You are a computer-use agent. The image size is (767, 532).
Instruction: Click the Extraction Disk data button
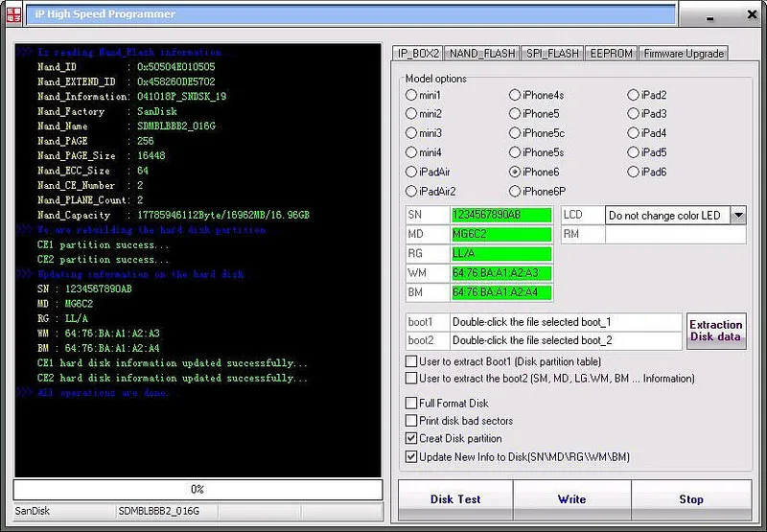coord(716,331)
